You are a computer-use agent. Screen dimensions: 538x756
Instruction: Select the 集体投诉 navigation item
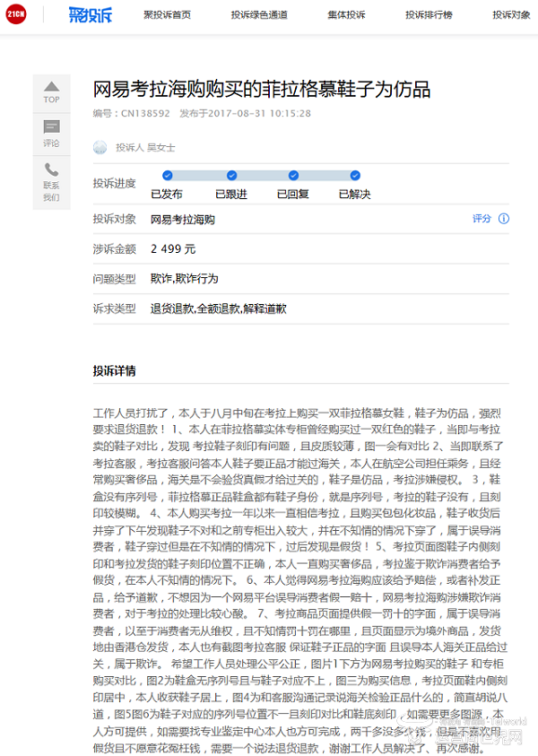[344, 15]
